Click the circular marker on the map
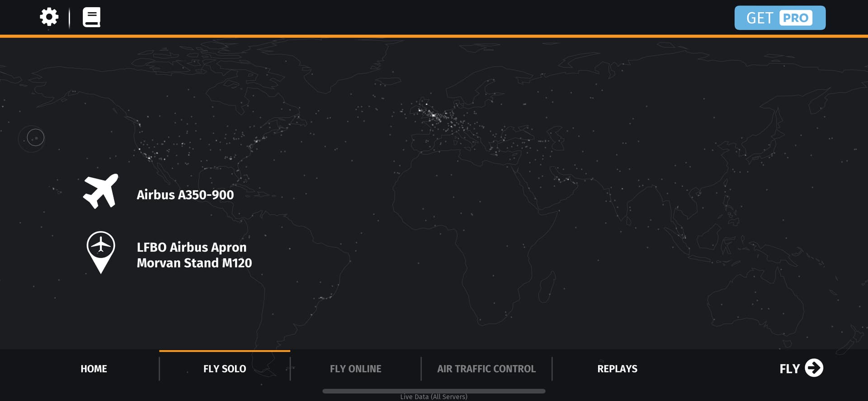The width and height of the screenshot is (868, 401). pyautogui.click(x=35, y=137)
